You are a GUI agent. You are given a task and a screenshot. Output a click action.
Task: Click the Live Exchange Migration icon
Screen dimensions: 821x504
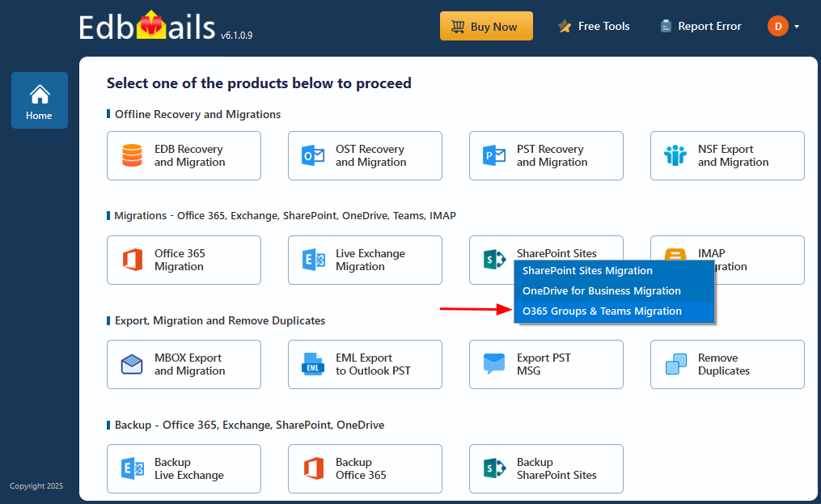[314, 260]
